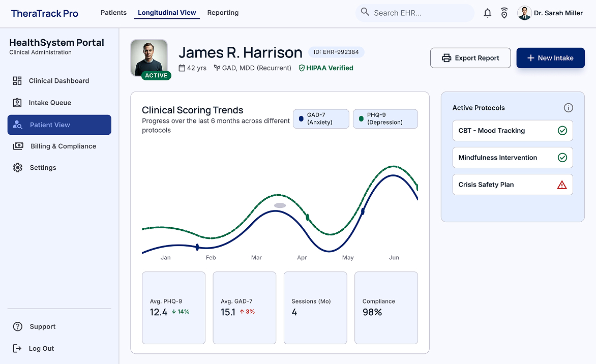596x364 pixels.
Task: Click the notifications bell icon
Action: click(x=487, y=13)
